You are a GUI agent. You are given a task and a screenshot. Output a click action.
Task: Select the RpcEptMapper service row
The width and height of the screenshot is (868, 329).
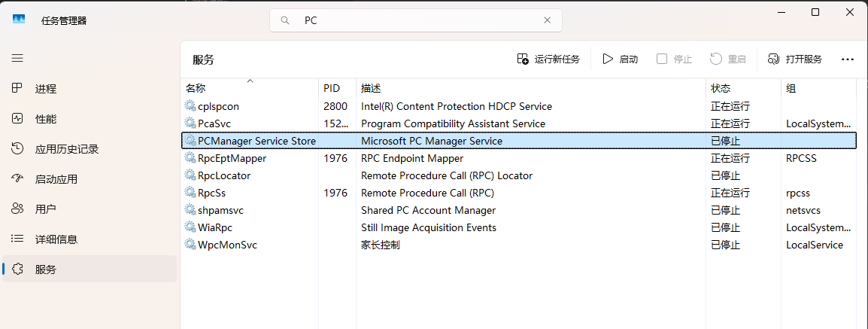[232, 158]
